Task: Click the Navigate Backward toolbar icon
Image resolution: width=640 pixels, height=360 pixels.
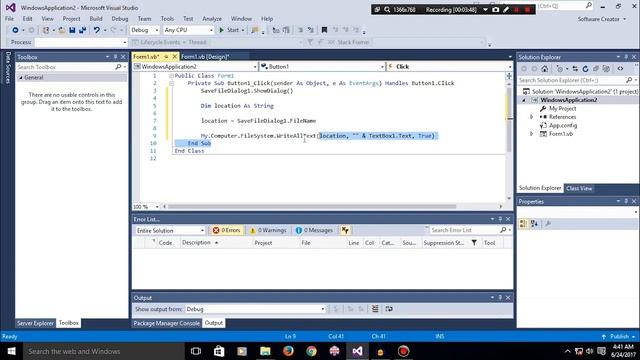Action: 15,30
